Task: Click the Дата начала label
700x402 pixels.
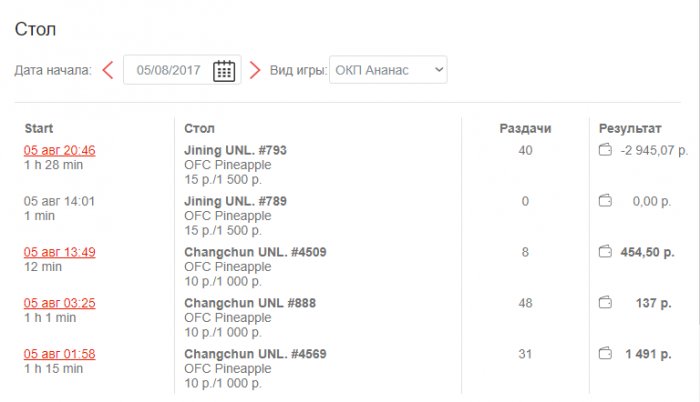Action: click(53, 71)
